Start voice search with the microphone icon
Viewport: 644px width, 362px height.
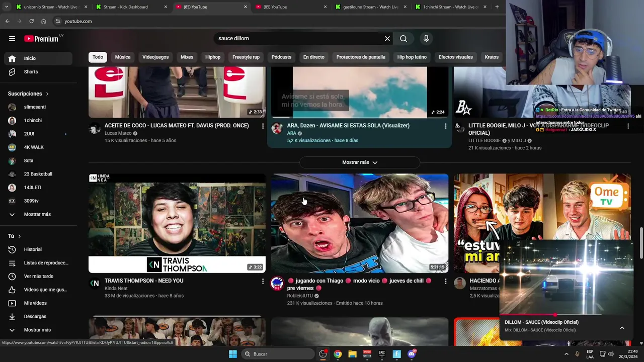426,38
